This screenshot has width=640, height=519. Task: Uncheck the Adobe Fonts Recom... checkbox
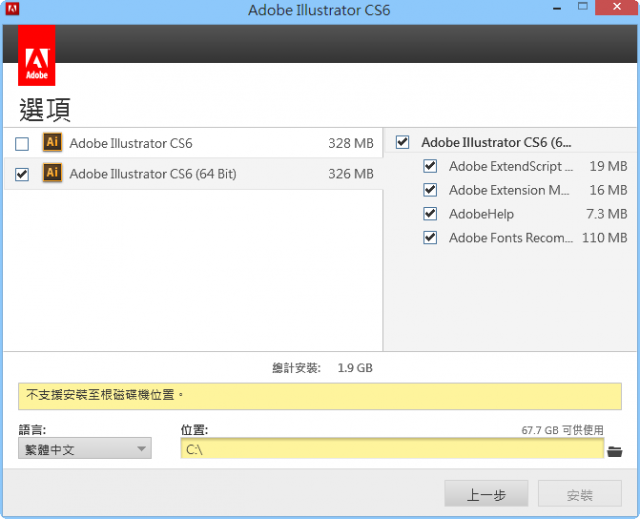coord(430,237)
